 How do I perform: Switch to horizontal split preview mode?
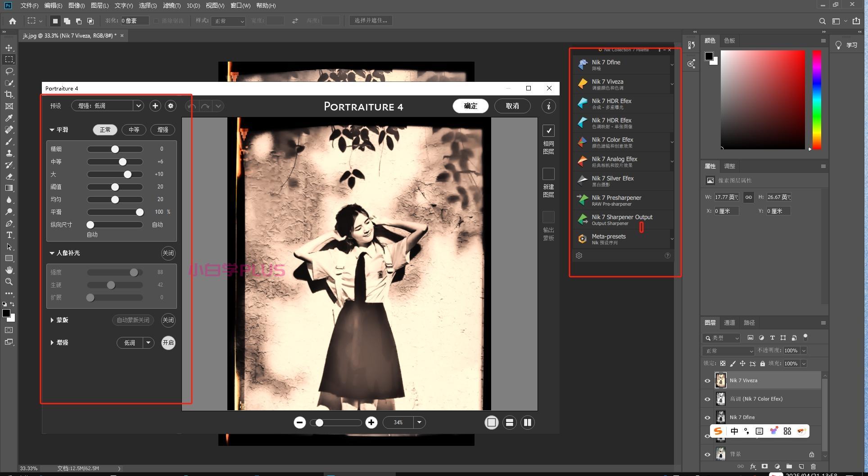tap(510, 422)
